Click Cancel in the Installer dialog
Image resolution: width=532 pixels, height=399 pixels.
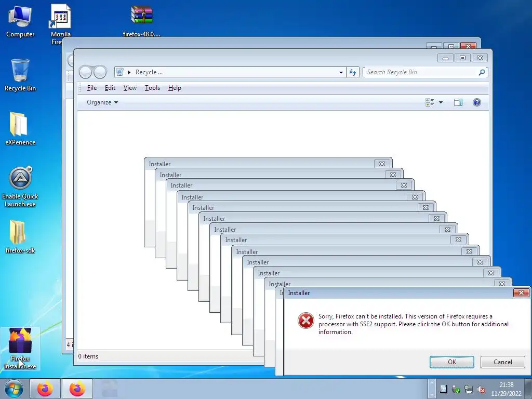pyautogui.click(x=503, y=362)
